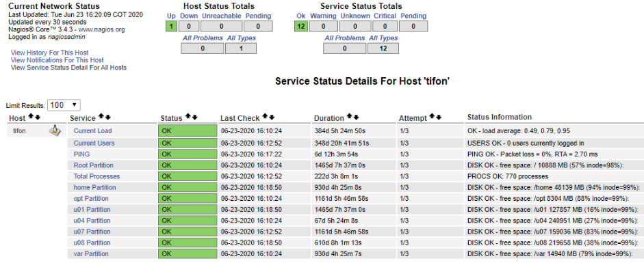Viewport: 644px width, 263px height.
Task: Click All Types under Service Status Totals
Action: (384, 38)
